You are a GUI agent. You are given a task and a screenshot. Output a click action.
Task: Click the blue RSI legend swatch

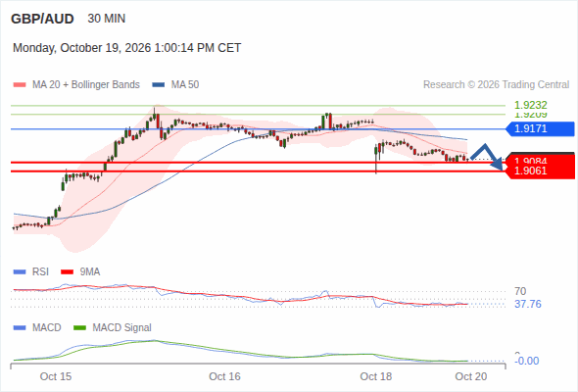pyautogui.click(x=20, y=272)
